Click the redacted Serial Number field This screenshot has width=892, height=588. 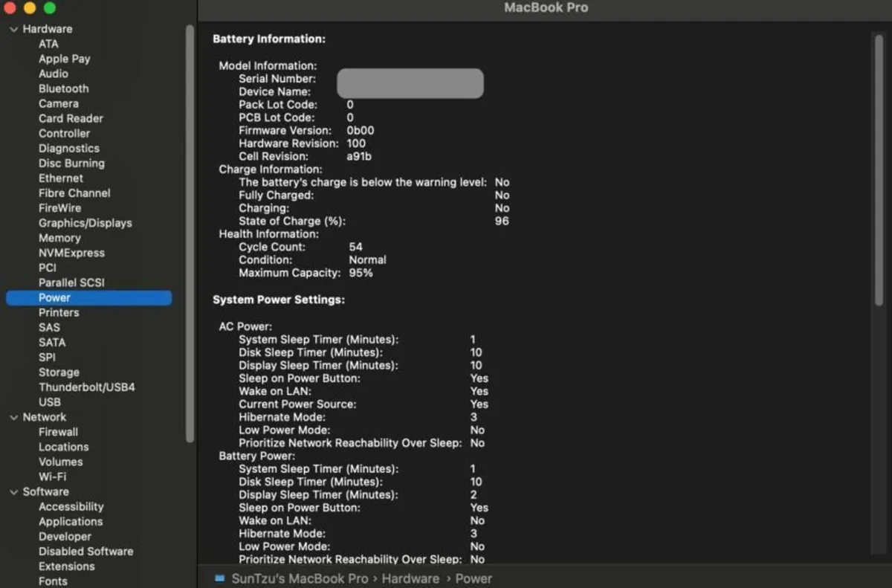tap(410, 83)
